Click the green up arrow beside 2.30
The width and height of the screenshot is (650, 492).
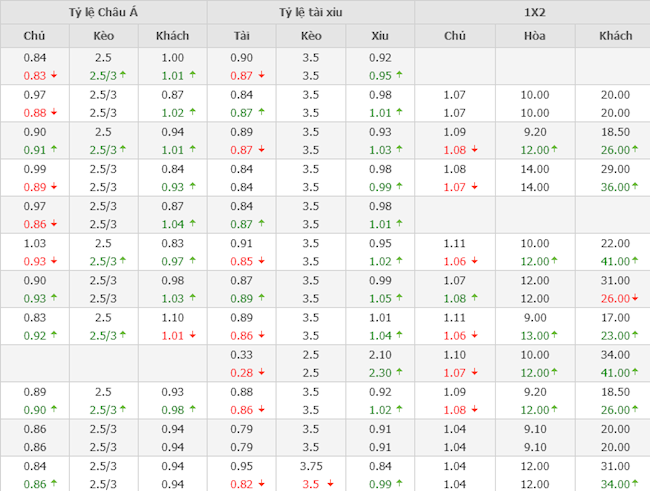(x=399, y=373)
